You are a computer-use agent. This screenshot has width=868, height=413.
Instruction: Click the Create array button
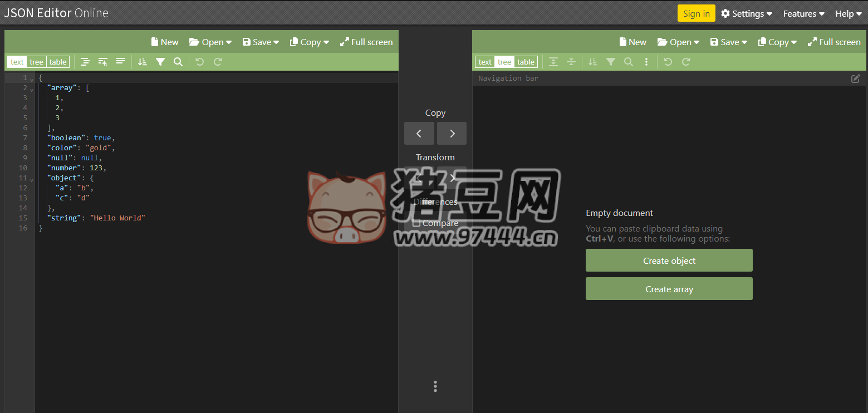point(669,288)
